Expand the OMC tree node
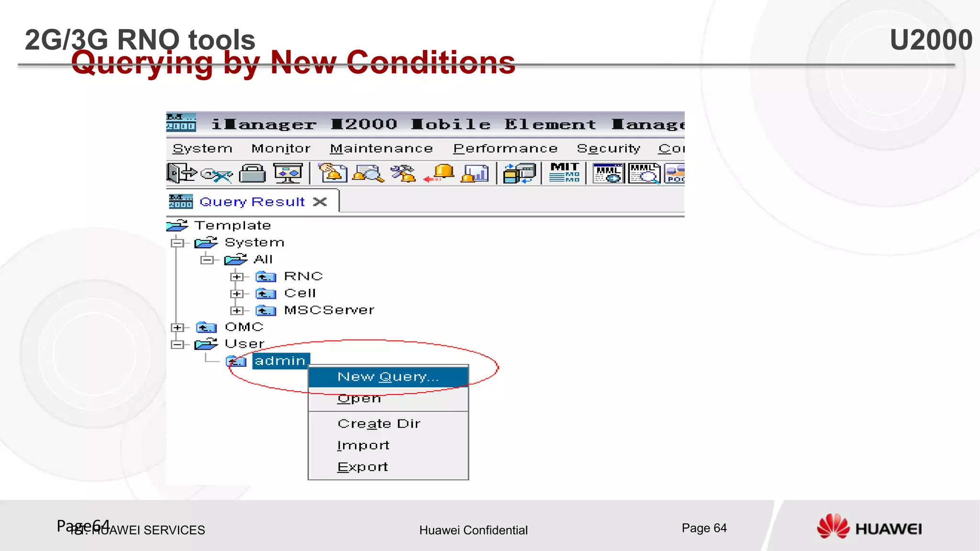The width and height of the screenshot is (980, 551). pyautogui.click(x=178, y=328)
